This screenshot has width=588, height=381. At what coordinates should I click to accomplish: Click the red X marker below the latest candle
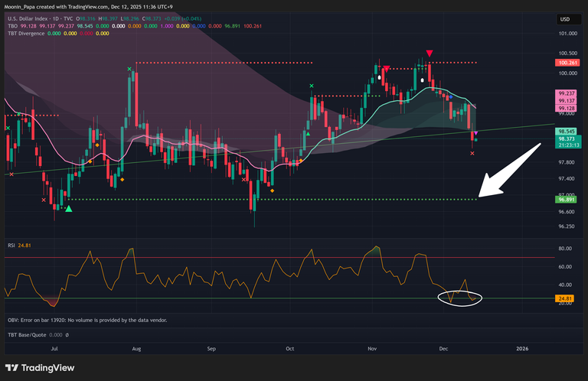point(472,154)
